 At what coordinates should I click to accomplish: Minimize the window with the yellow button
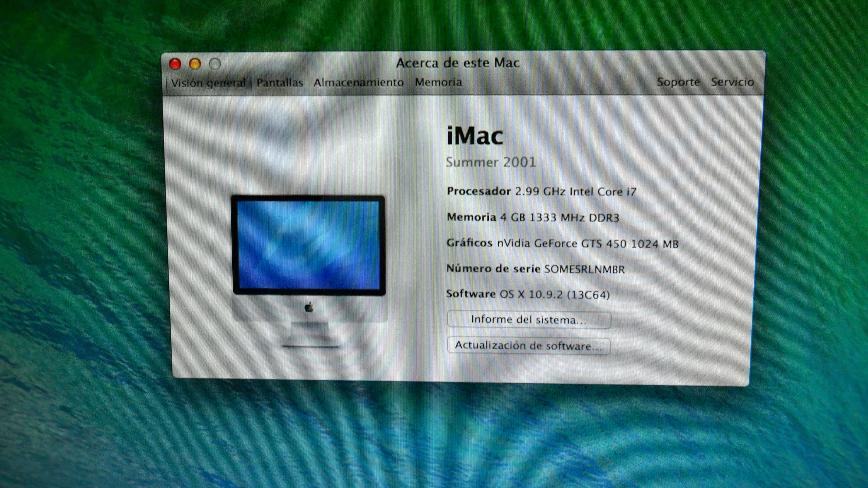pos(195,64)
